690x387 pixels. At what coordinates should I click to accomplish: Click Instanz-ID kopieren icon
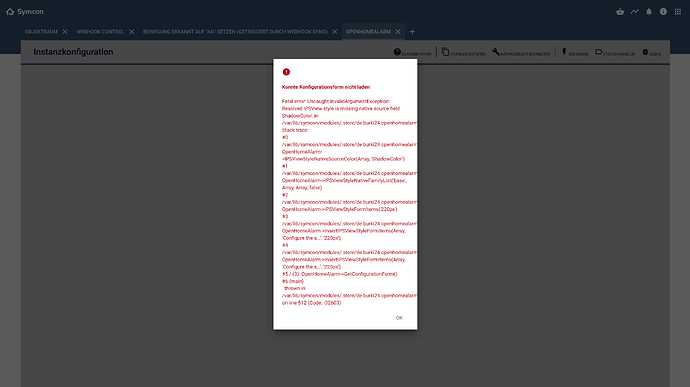445,52
